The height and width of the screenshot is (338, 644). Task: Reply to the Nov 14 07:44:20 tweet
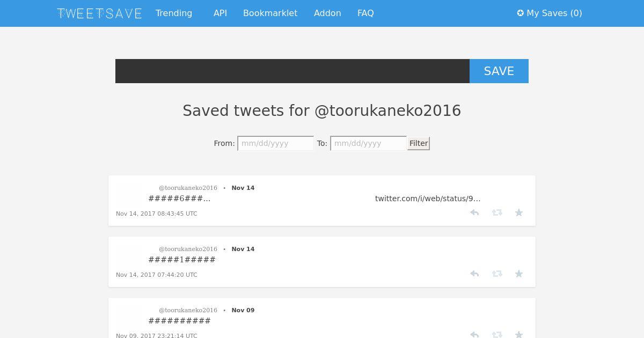(474, 274)
